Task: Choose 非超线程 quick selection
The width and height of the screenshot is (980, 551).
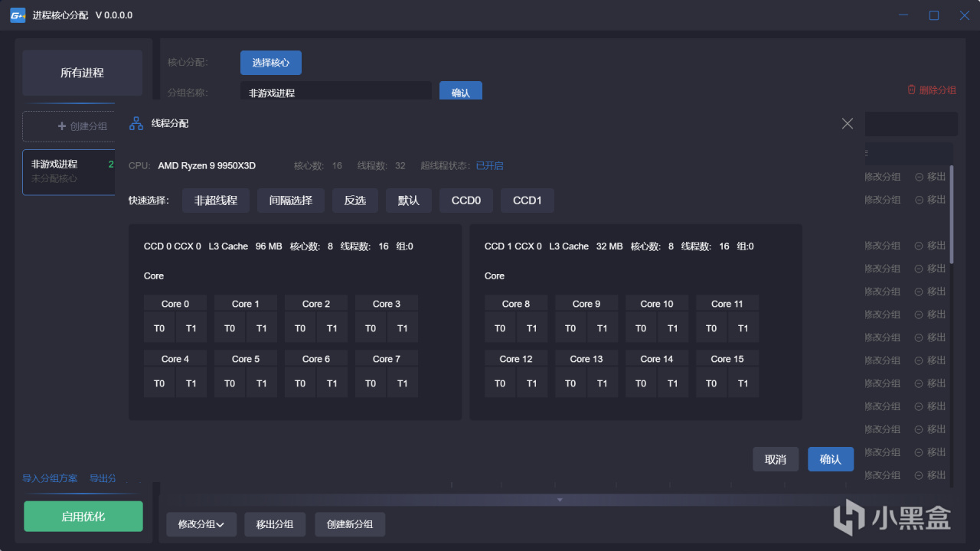Action: [216, 201]
